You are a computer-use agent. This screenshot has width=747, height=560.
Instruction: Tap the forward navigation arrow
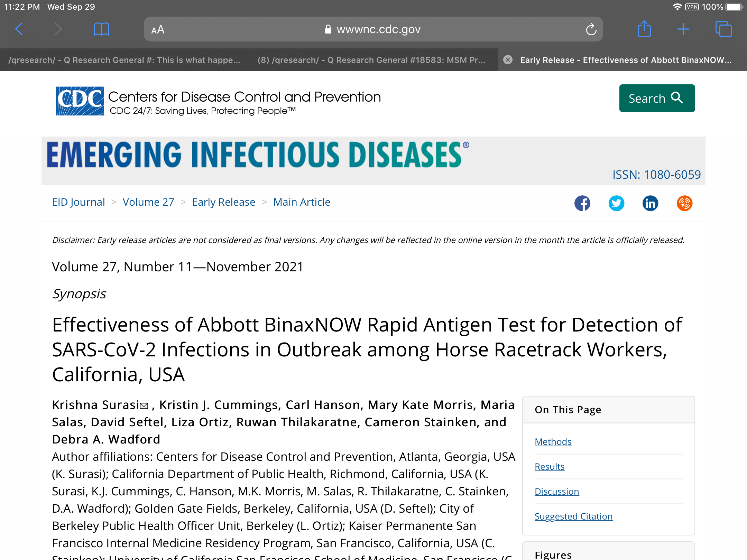click(x=58, y=29)
